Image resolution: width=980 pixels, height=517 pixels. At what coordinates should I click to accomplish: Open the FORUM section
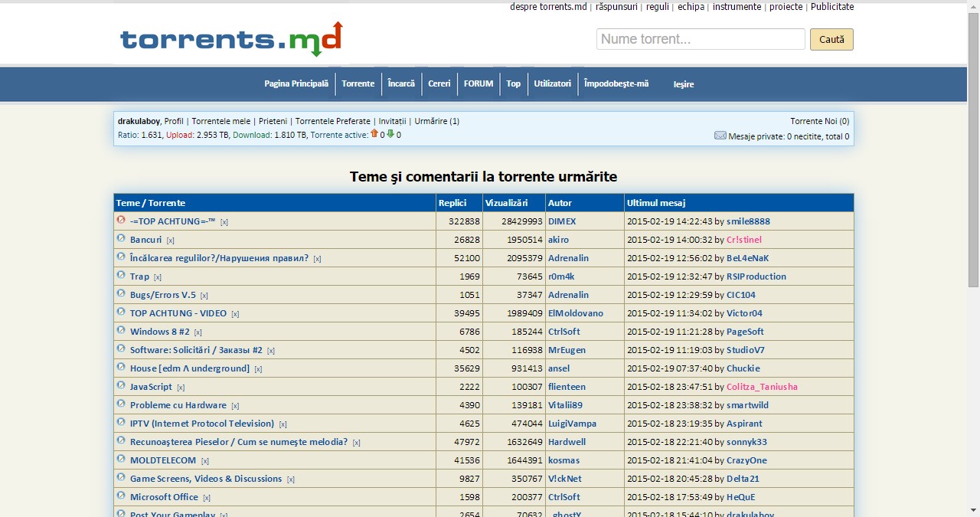click(x=479, y=83)
